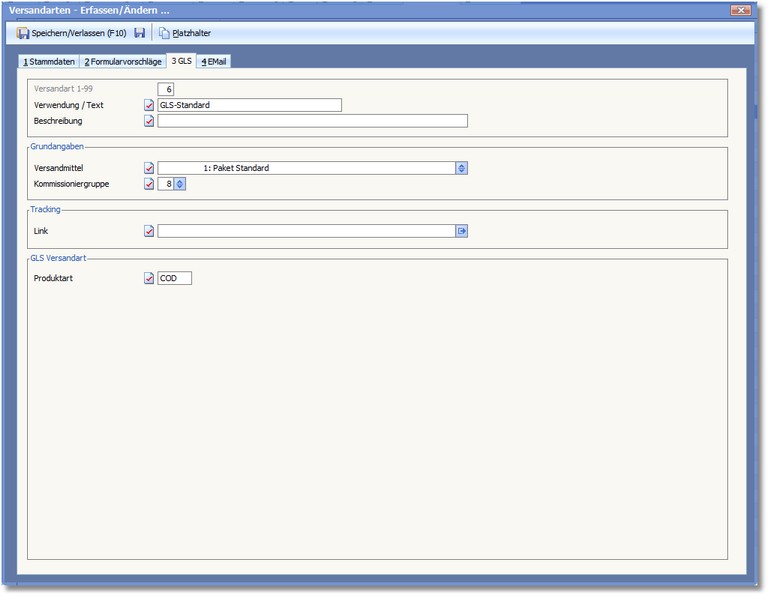Switch to the Stammdaten tab
768x596 pixels.
point(49,61)
